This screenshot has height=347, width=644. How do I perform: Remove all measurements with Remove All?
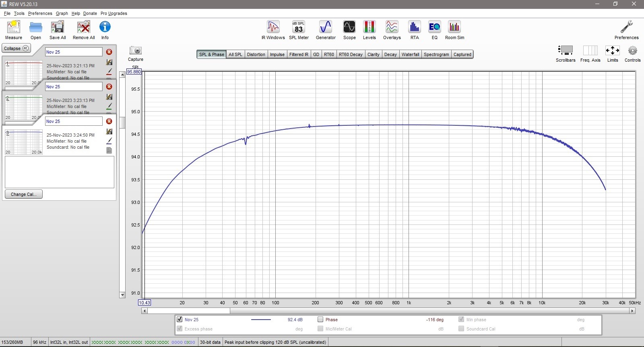[84, 27]
